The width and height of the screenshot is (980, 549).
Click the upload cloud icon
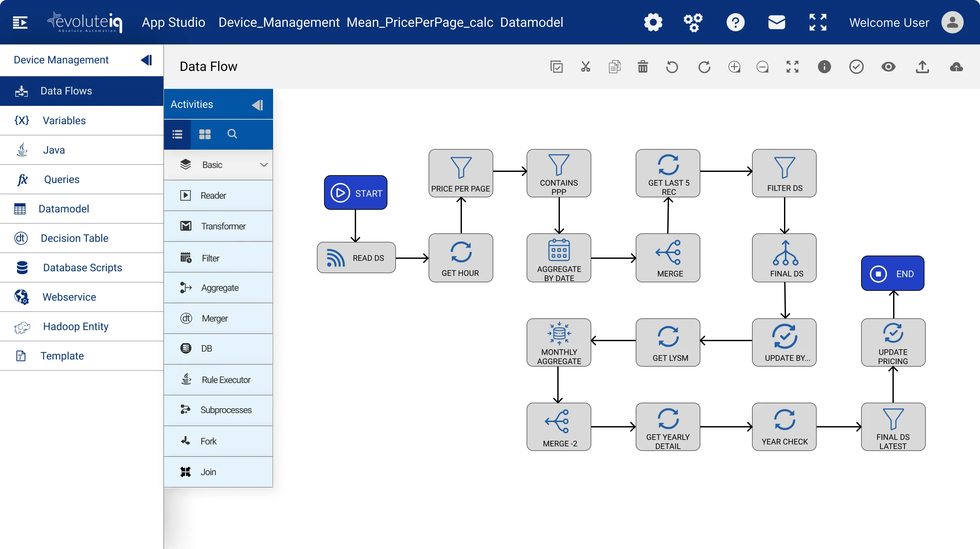tap(956, 67)
